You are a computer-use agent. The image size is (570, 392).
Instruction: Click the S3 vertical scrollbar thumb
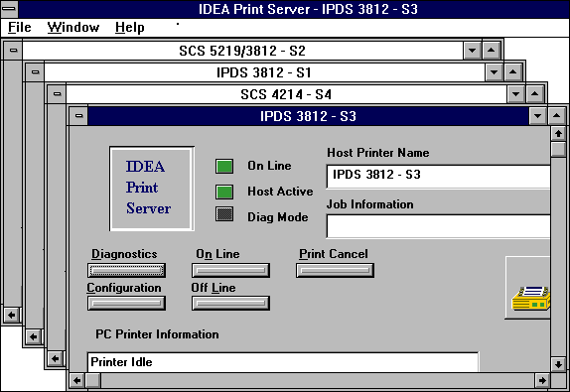click(x=559, y=149)
